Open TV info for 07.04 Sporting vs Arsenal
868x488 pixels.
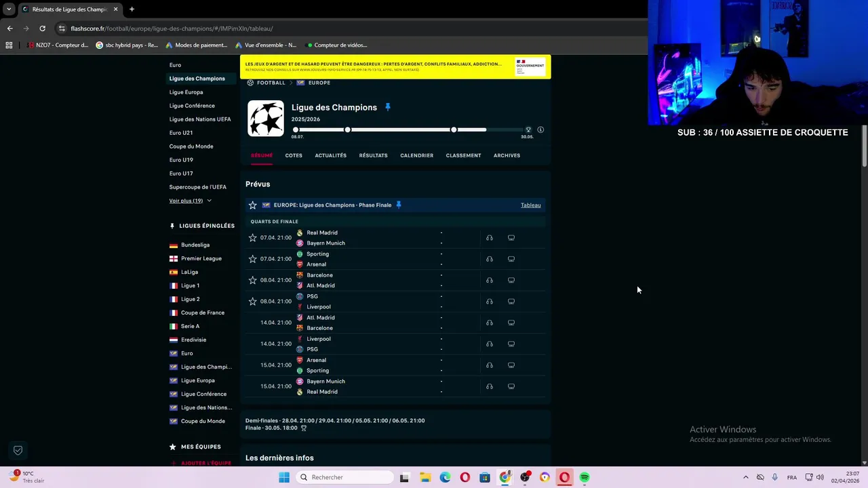tap(511, 259)
